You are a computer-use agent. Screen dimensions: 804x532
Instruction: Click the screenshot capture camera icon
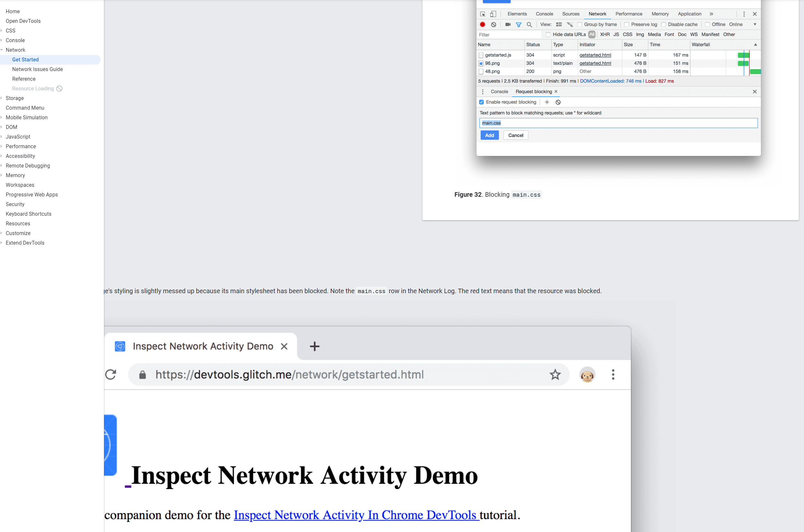coord(508,24)
